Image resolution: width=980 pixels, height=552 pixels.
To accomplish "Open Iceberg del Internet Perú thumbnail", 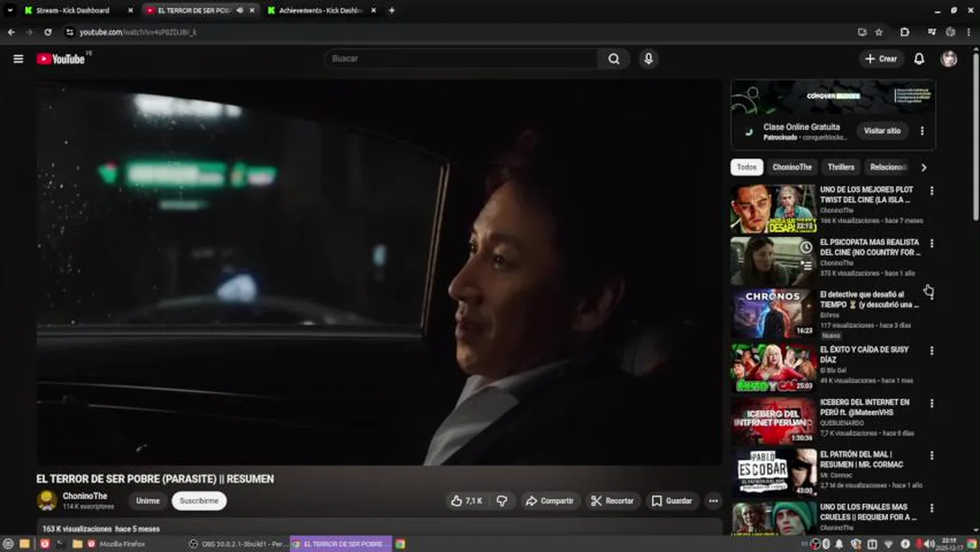I will 773,420.
